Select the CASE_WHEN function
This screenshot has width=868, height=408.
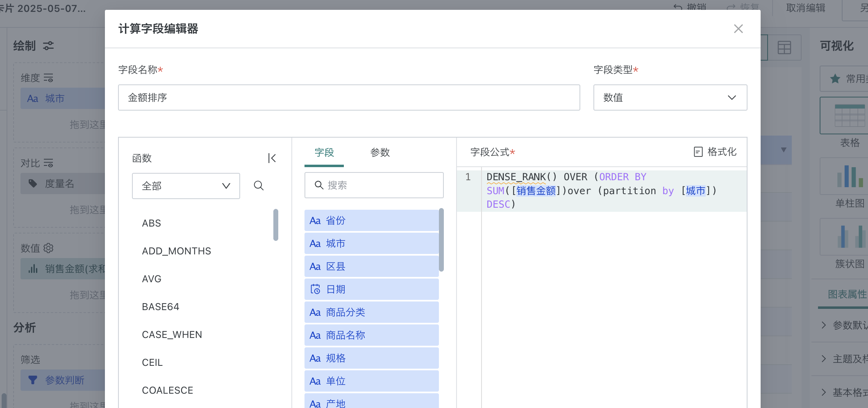coord(172,335)
